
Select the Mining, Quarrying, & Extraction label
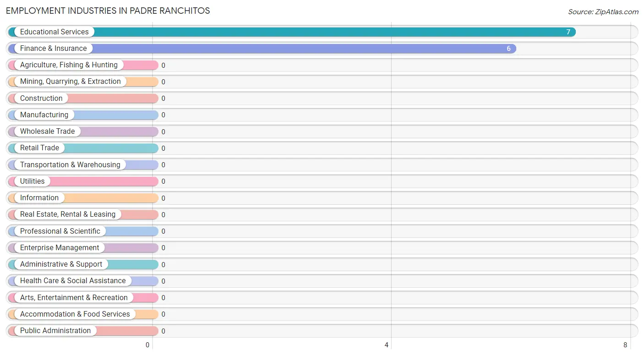(x=71, y=82)
